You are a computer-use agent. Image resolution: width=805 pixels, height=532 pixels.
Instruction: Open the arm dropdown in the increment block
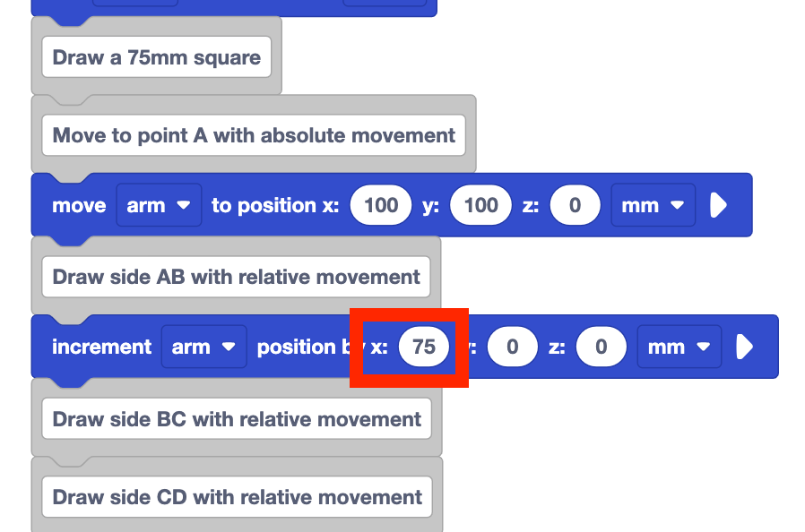coord(203,347)
